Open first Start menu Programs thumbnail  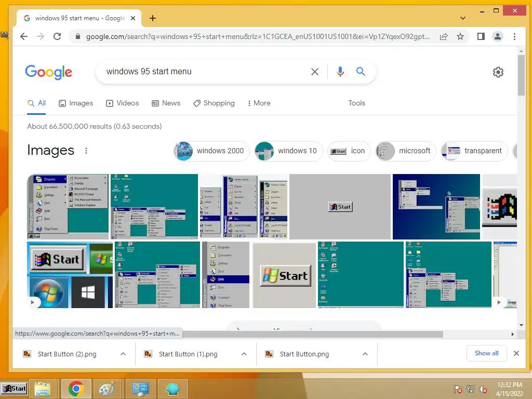tap(68, 207)
